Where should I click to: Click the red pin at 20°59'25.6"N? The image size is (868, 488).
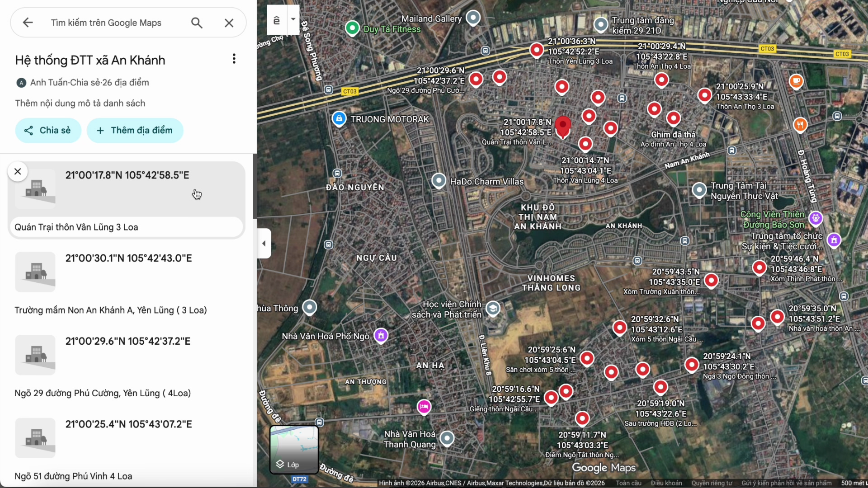click(x=587, y=358)
